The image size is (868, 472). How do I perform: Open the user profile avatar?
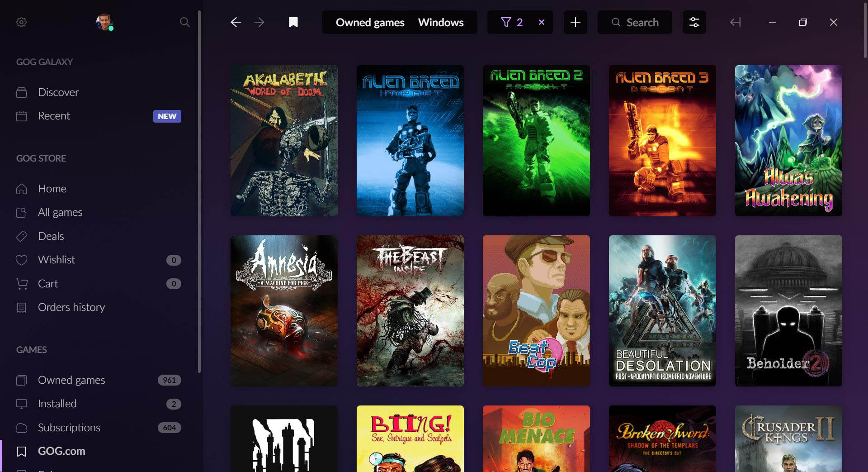click(104, 22)
